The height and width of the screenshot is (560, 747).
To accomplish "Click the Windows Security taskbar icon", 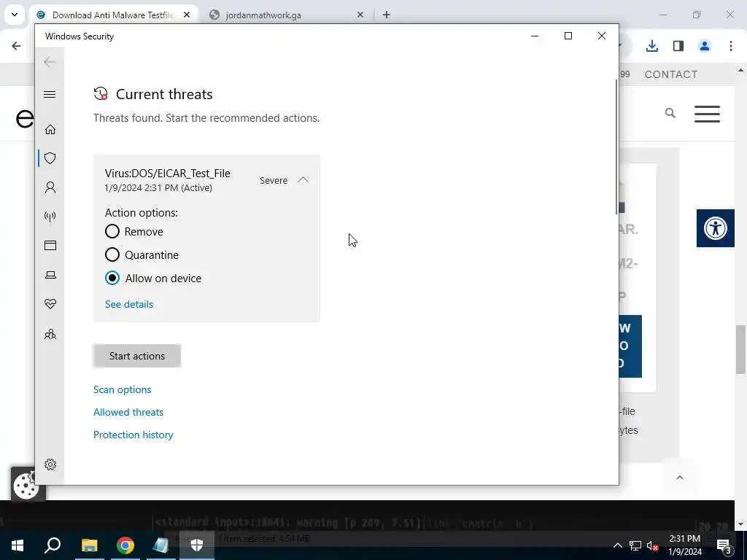I will click(197, 545).
